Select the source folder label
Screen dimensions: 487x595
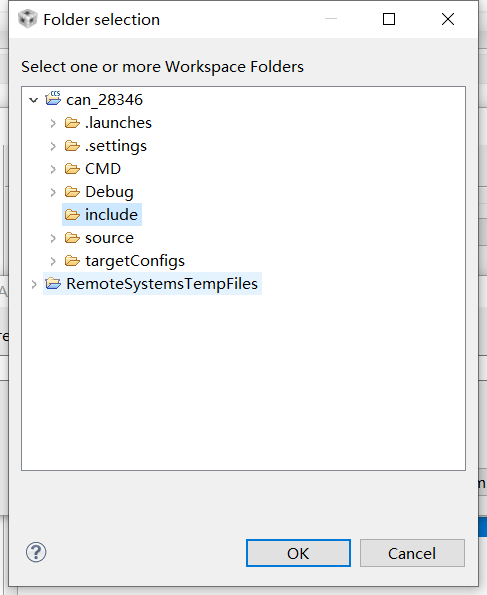coord(109,238)
